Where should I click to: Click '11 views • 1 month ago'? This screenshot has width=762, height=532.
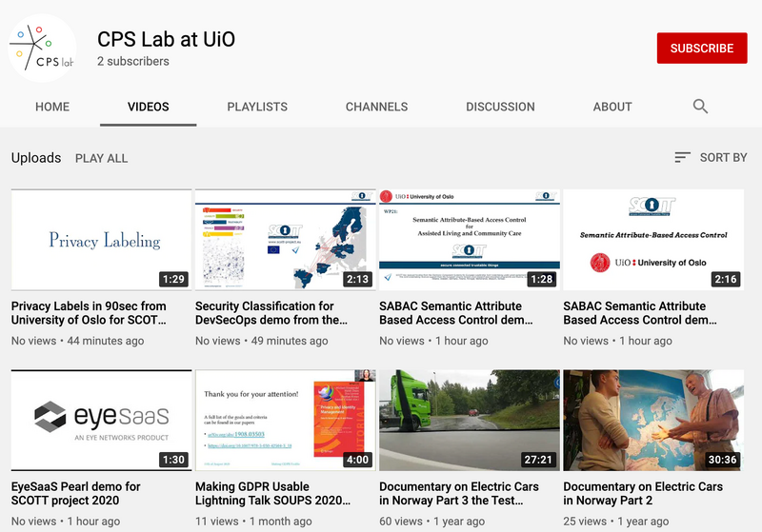tap(253, 522)
